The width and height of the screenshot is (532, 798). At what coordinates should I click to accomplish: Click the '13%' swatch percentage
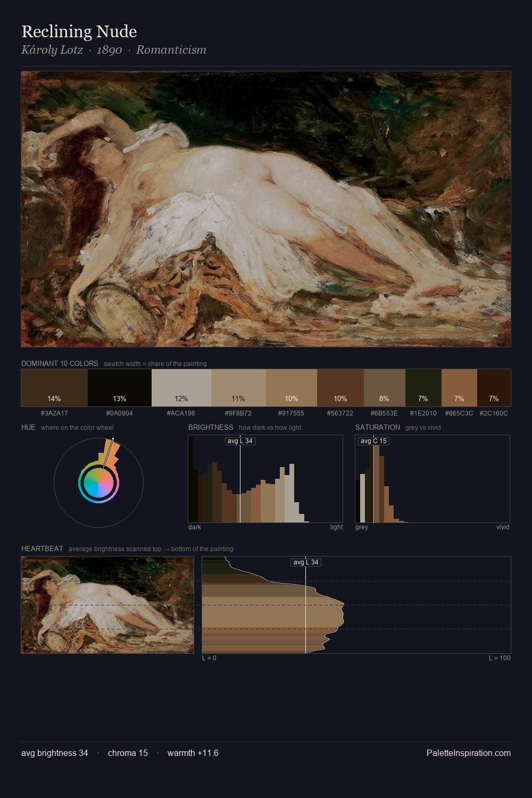[120, 398]
